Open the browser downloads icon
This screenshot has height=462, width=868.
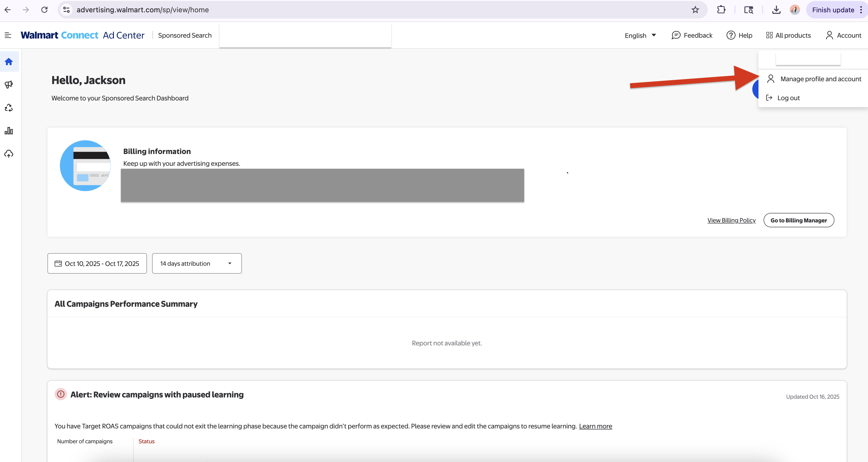(776, 9)
